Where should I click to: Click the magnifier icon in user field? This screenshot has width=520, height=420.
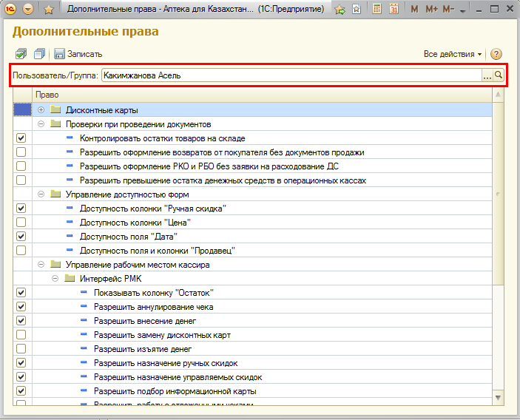499,75
